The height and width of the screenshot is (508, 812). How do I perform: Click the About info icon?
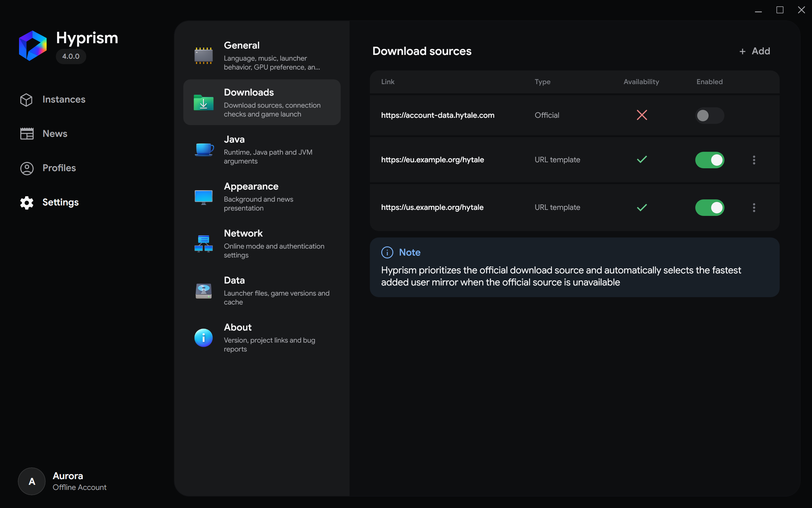tap(203, 338)
